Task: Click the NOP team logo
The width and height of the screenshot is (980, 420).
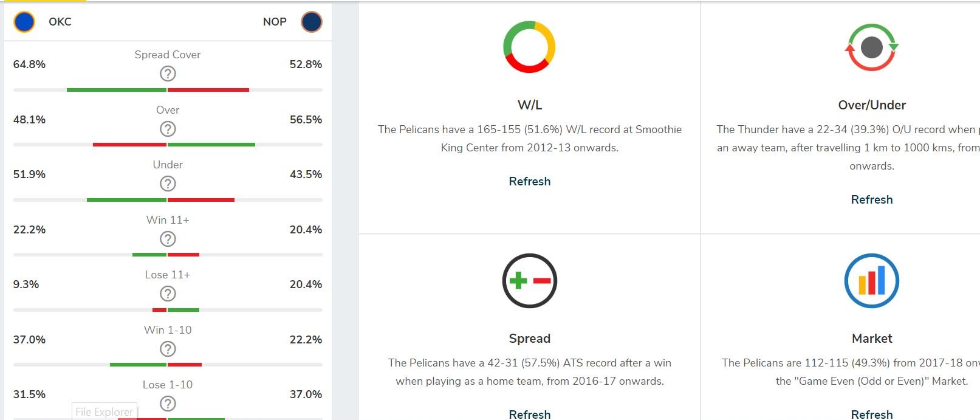Action: (x=312, y=22)
